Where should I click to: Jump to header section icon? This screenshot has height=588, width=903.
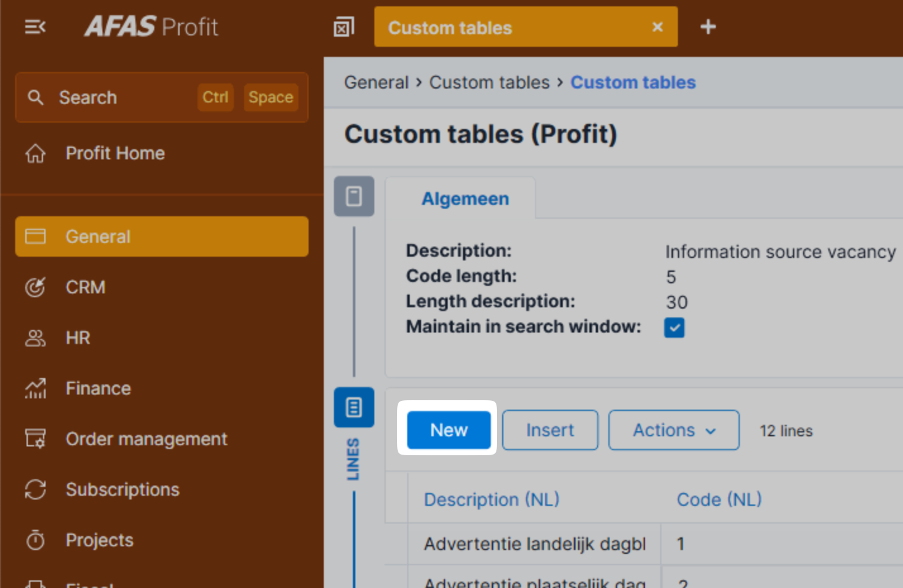[353, 196]
